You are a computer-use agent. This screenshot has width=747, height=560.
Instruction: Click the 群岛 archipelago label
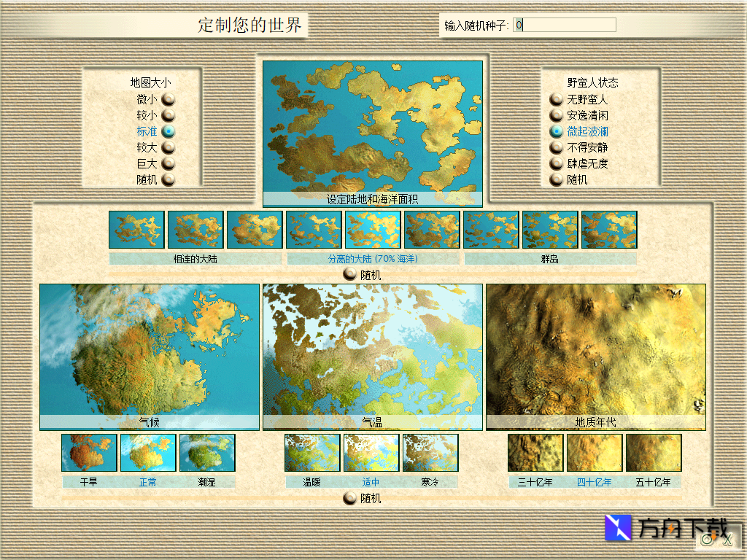pyautogui.click(x=550, y=259)
